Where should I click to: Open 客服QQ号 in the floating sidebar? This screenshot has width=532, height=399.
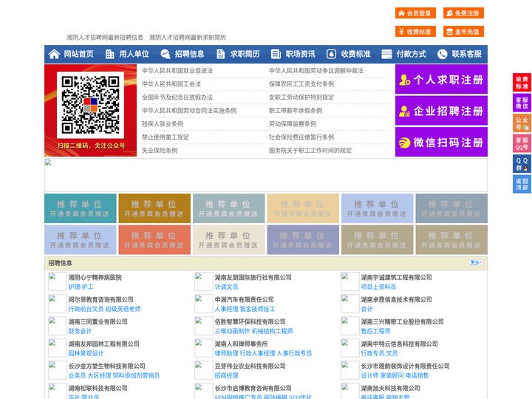(x=522, y=143)
